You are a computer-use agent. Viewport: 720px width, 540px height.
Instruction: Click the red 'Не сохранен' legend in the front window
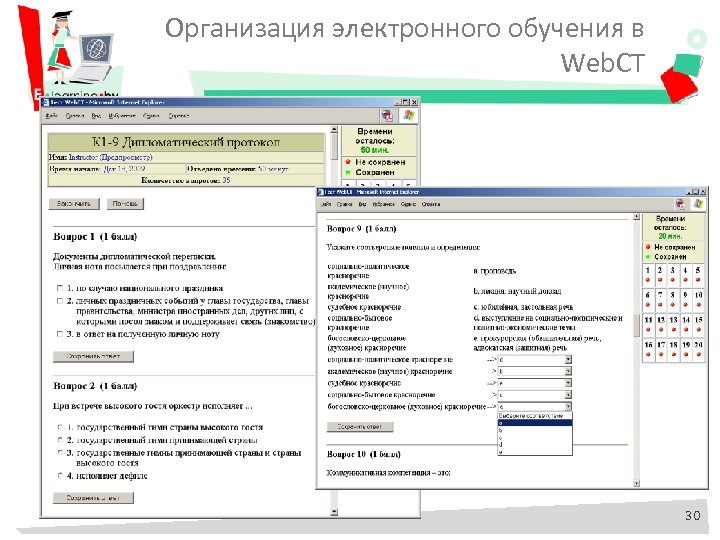click(670, 247)
